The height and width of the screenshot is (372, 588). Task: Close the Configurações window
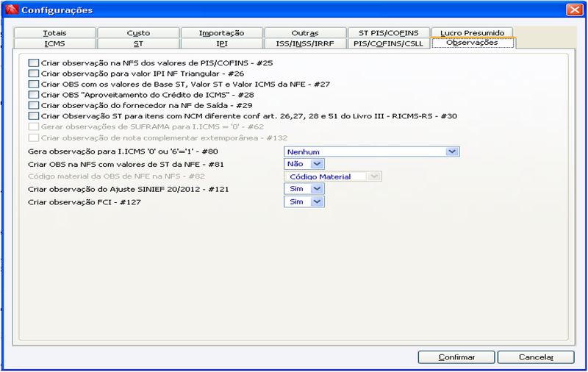[575, 10]
